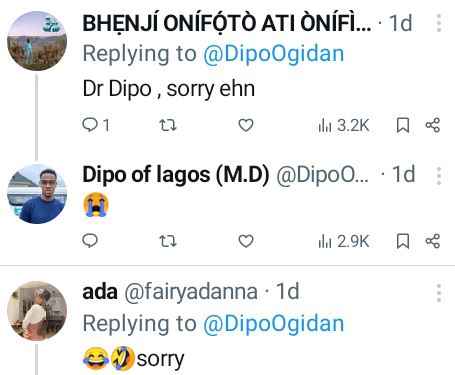Open Dipo of lagos profile picture
The image size is (455, 375).
point(37,194)
